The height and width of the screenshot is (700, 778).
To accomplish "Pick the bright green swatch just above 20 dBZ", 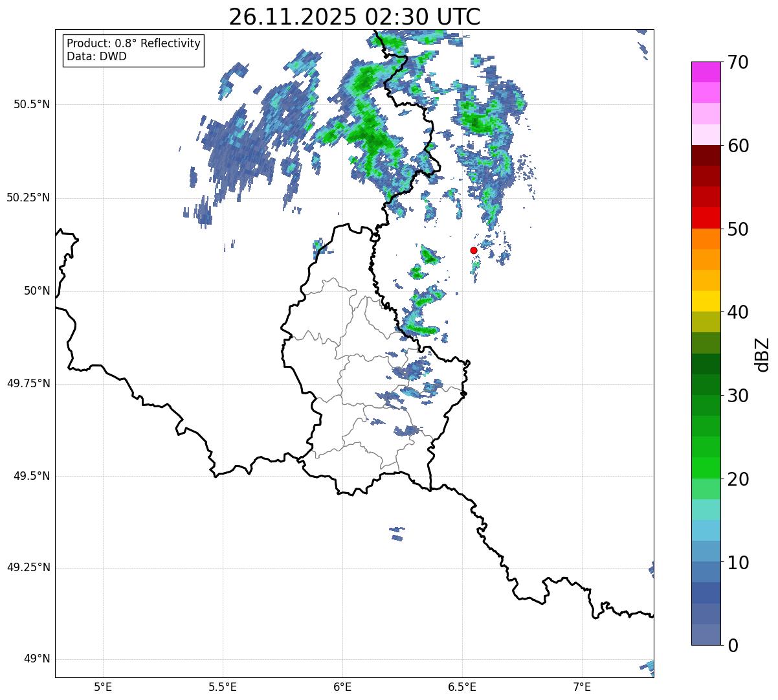I will [706, 468].
